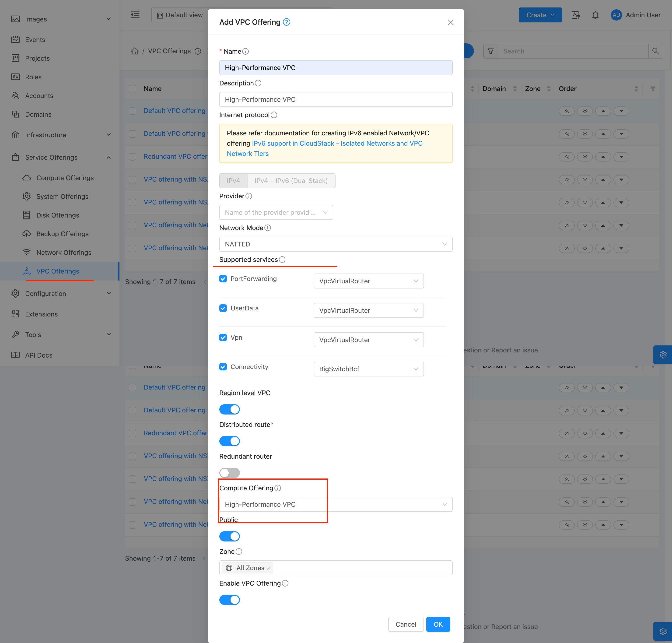
Task: Close the Add VPC Offering dialog
Action: (x=451, y=22)
